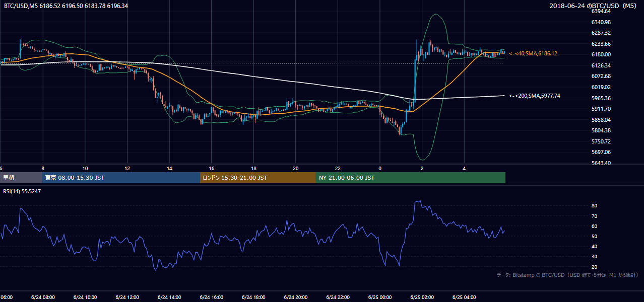644x302 pixels.
Task: Click RSI axis level 20
Action: 595,267
